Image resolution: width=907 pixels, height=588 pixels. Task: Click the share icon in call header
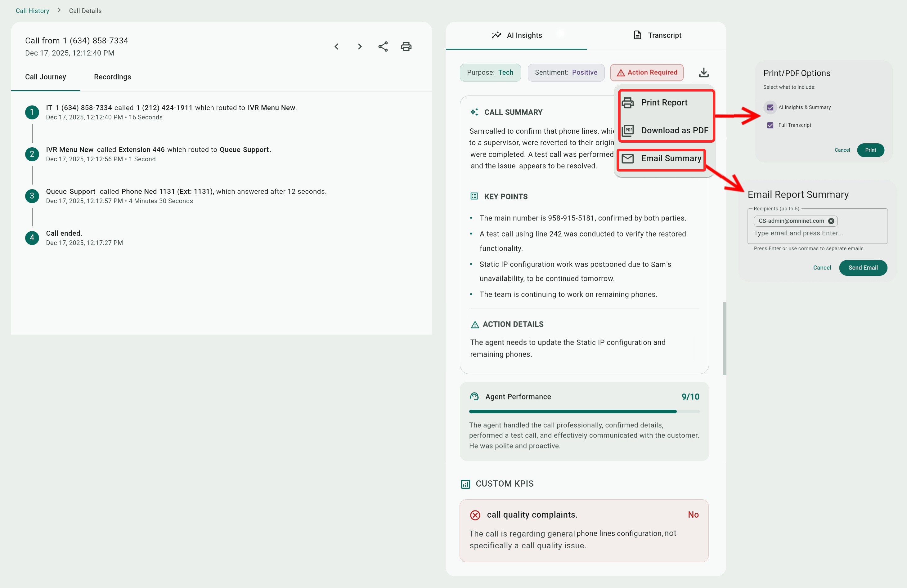[383, 47]
